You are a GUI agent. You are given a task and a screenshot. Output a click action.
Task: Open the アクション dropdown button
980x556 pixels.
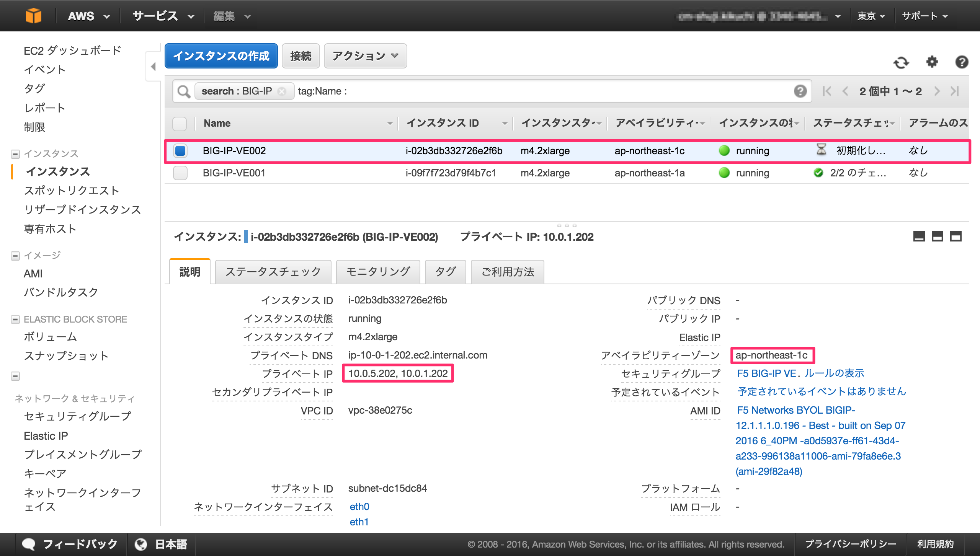[365, 56]
